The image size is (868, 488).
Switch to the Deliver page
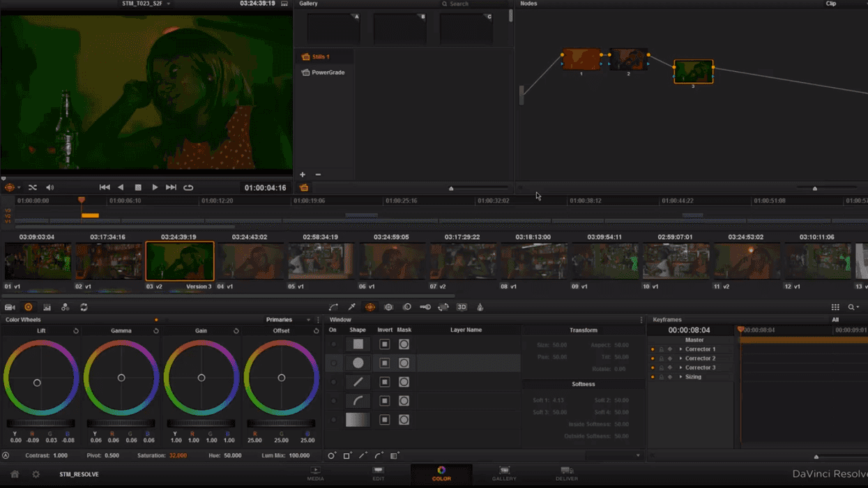pos(567,474)
